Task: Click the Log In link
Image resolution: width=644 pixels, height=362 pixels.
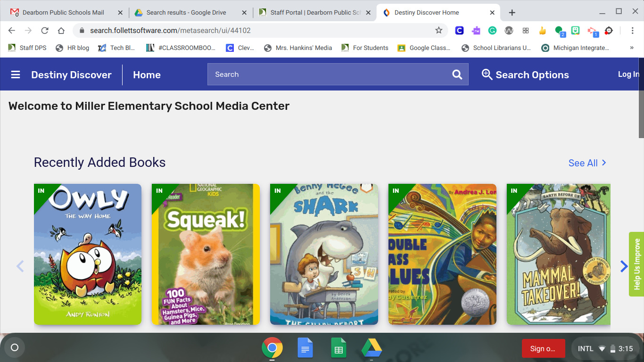Action: point(628,74)
